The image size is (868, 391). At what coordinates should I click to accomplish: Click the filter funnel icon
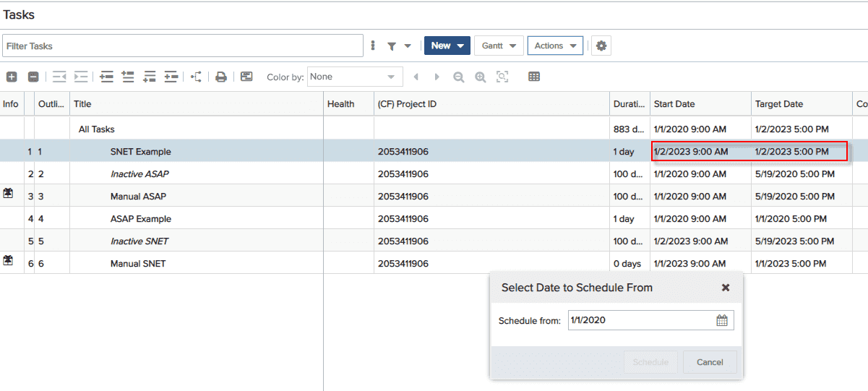coord(392,46)
